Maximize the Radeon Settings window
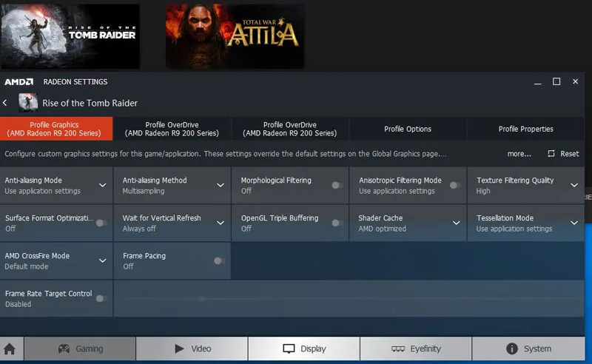Viewport: 592px width, 364px height. 556,81
